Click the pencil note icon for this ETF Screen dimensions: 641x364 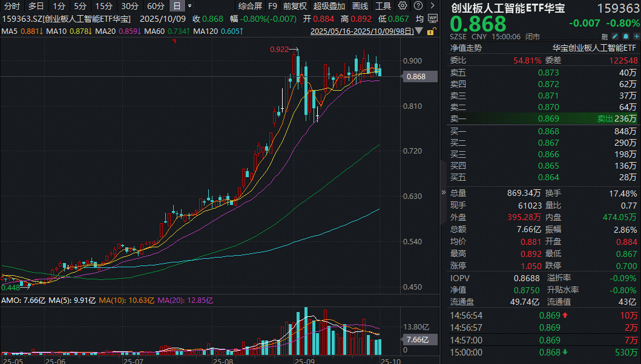[x=616, y=36]
